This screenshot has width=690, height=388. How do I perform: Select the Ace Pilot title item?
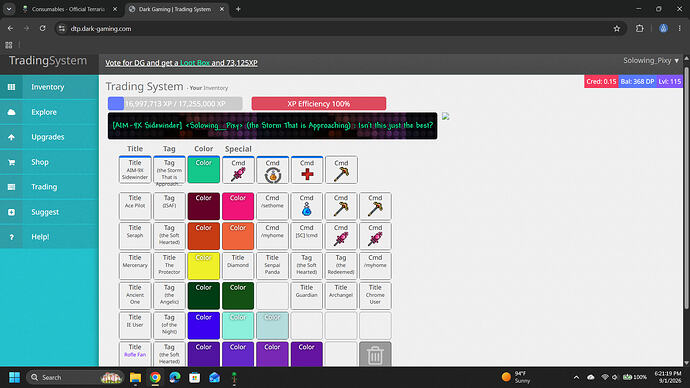(135, 206)
